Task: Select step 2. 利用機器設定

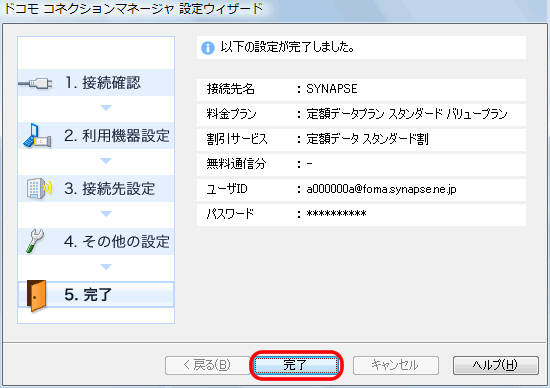Action: pos(96,136)
